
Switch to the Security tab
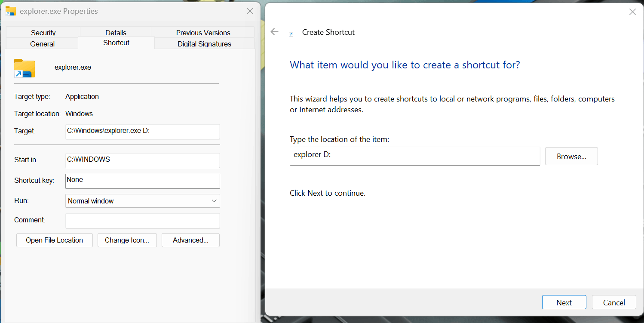[x=43, y=32]
